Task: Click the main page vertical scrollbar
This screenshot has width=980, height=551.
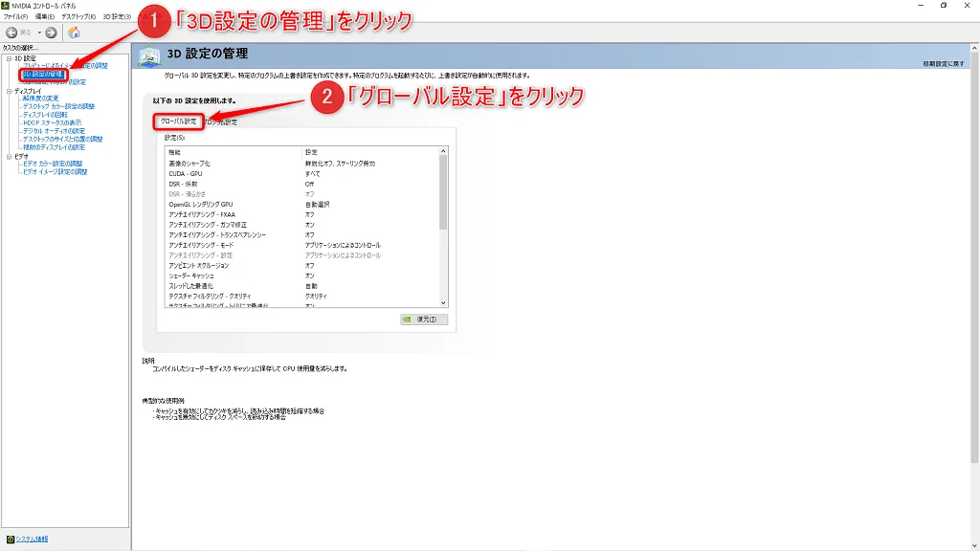Action: coord(974,257)
